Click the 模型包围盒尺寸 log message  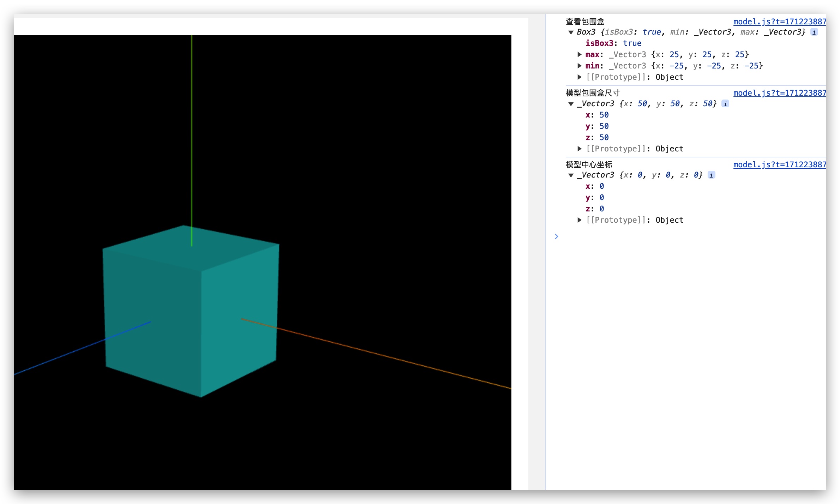tap(593, 93)
